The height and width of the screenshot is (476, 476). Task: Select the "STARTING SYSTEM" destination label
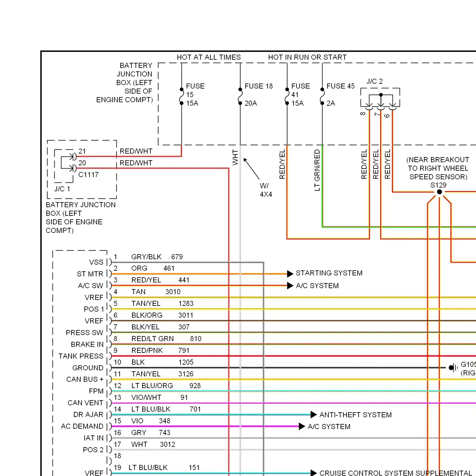tap(329, 273)
